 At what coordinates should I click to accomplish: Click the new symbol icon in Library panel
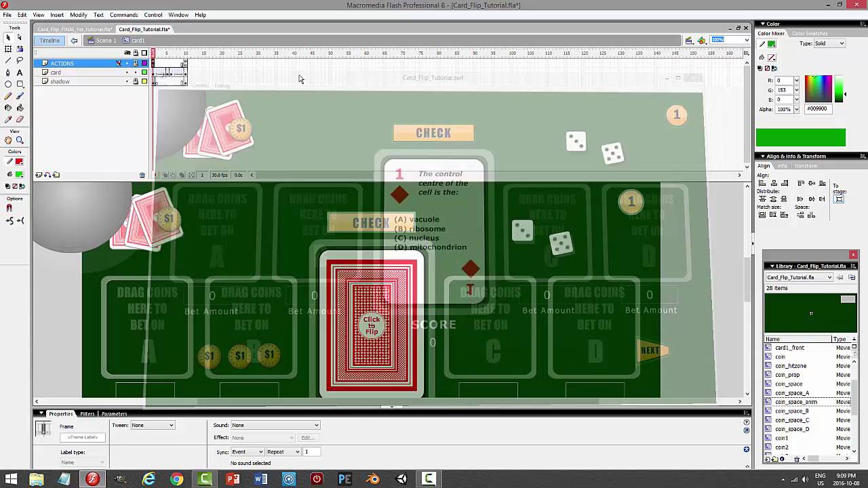[768, 459]
